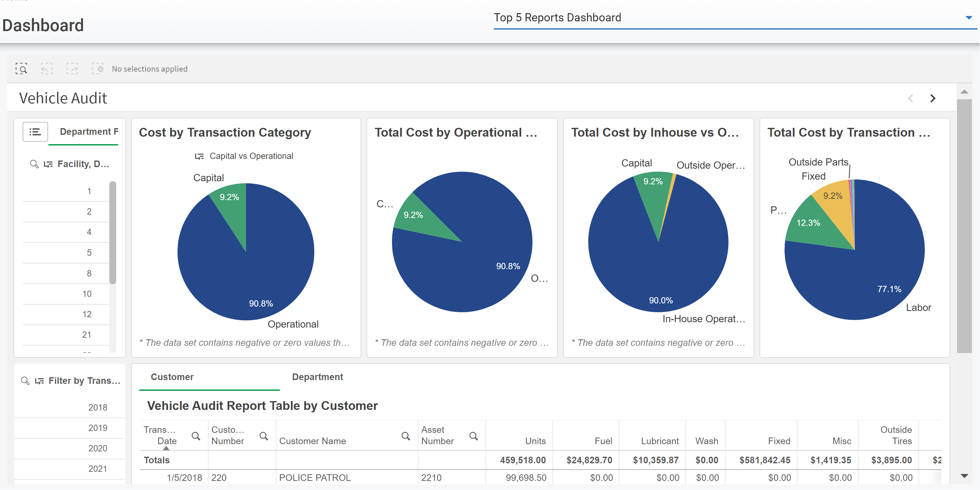Click the facility list vertical scrollbar

(x=113, y=232)
